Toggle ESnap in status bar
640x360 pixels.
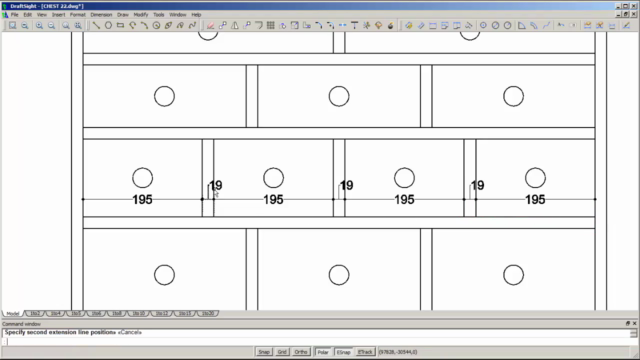pyautogui.click(x=344, y=352)
